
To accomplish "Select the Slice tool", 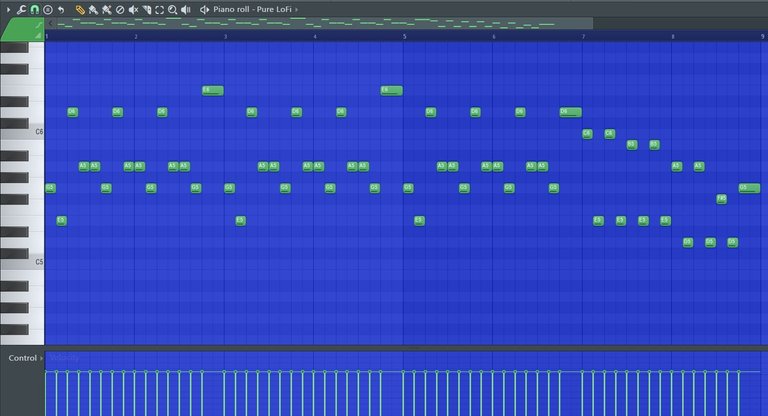I will 146,9.
